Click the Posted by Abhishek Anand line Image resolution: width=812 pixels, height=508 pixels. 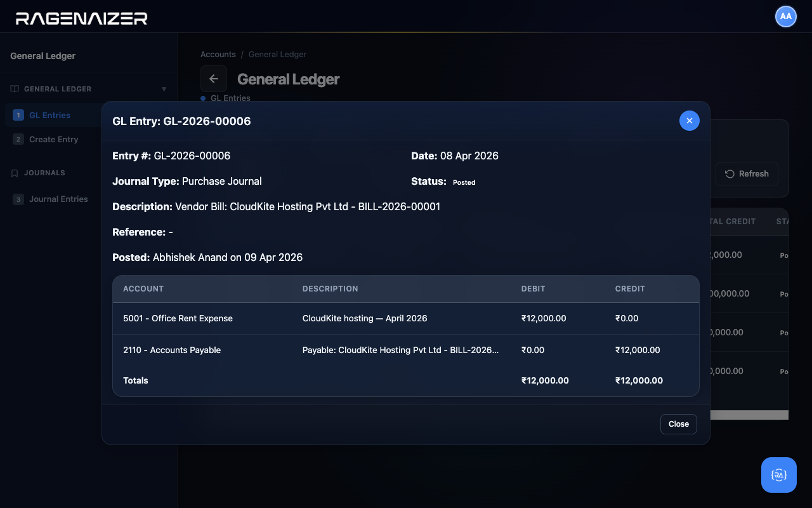coord(207,257)
